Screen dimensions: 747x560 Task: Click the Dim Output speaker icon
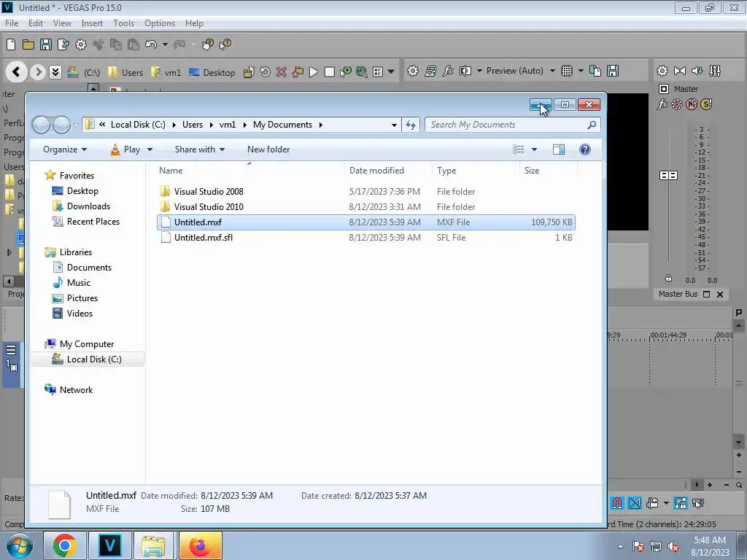697,71
